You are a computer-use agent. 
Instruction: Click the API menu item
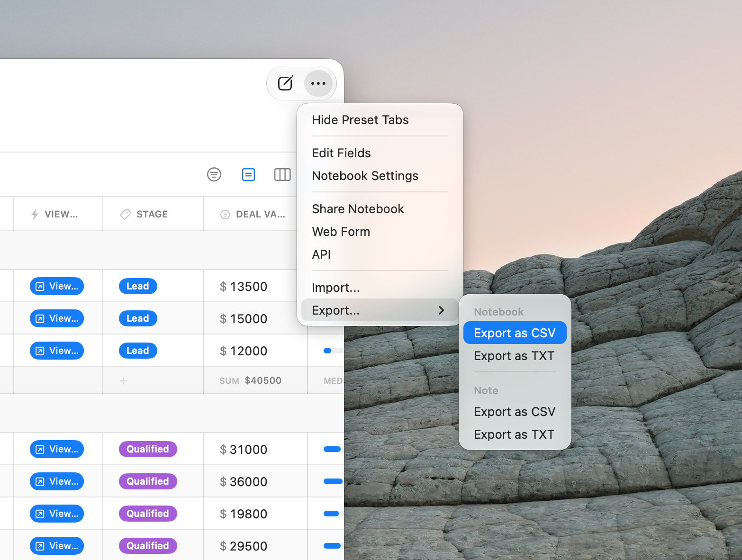click(x=380, y=254)
